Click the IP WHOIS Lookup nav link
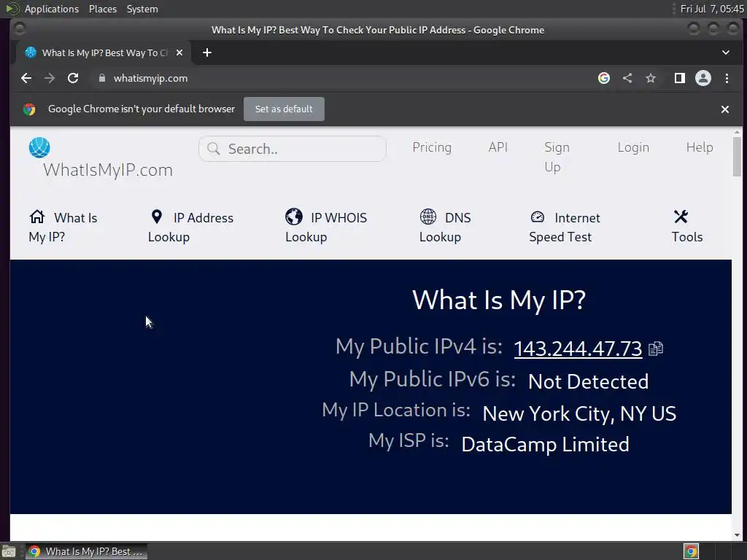The height and width of the screenshot is (560, 747). [x=326, y=227]
